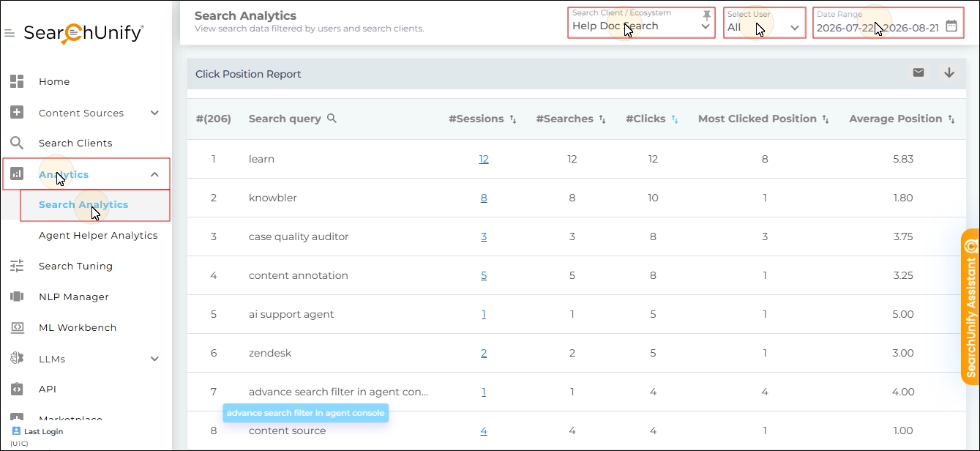Toggle the hamburger sidebar menu icon
980x451 pixels.
(x=10, y=34)
